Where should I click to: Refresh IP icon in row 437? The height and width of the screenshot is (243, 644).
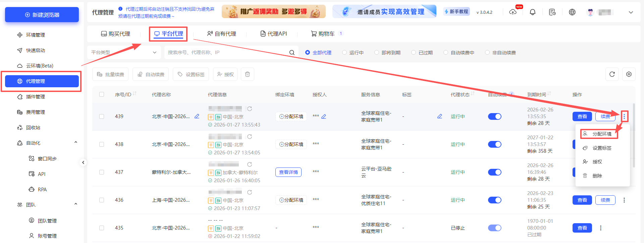click(250, 164)
